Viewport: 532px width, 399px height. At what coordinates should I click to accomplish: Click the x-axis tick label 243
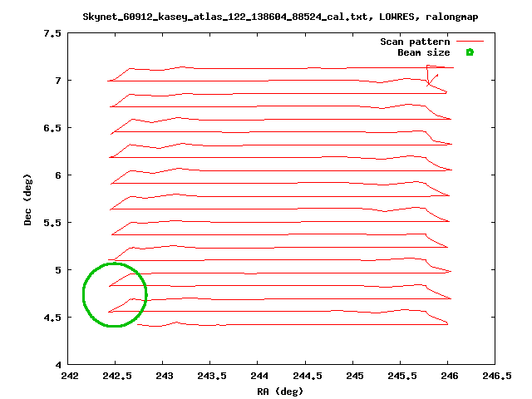[165, 376]
